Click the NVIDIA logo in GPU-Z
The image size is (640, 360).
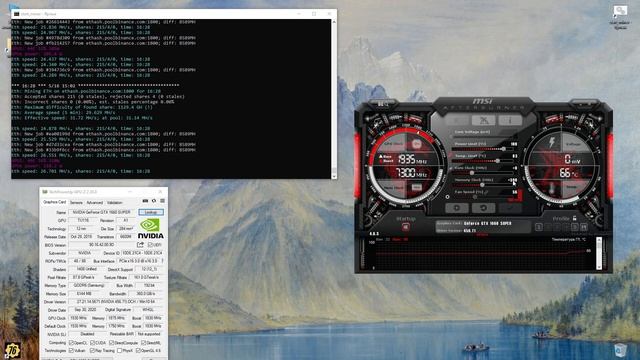coord(151,229)
